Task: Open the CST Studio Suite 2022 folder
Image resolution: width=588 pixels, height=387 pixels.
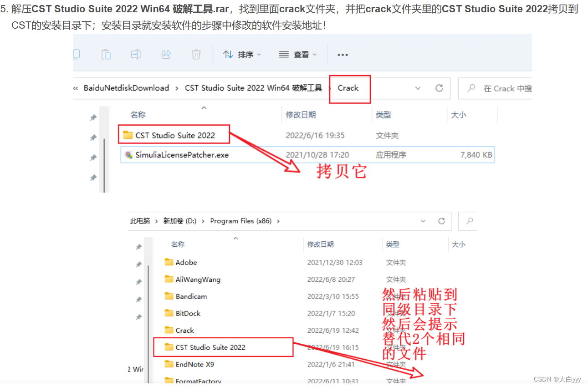Action: [178, 134]
